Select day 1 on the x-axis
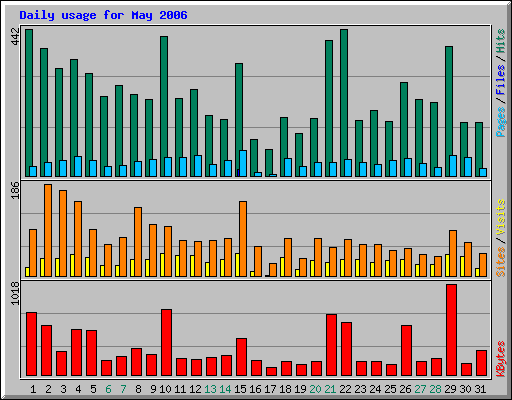This screenshot has height=400, width=512. click(33, 389)
